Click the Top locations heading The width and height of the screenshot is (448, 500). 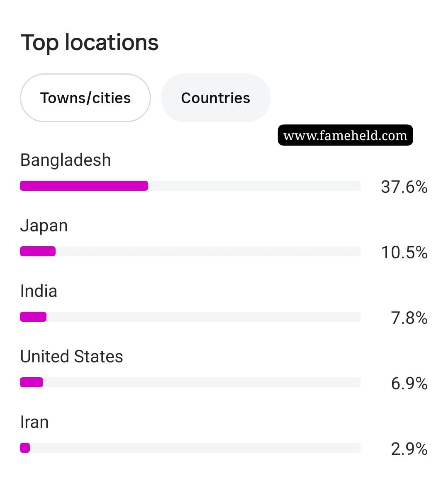coord(90,43)
